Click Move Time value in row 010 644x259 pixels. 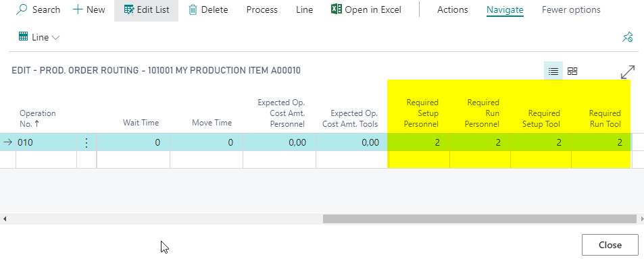pyautogui.click(x=207, y=142)
